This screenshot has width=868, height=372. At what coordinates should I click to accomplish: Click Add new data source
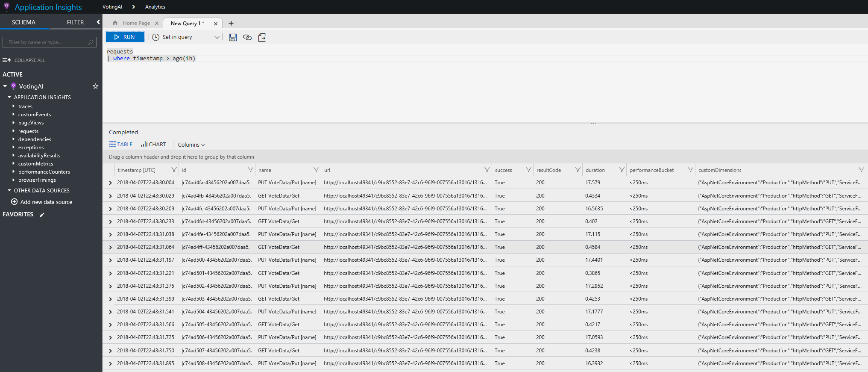(42, 202)
